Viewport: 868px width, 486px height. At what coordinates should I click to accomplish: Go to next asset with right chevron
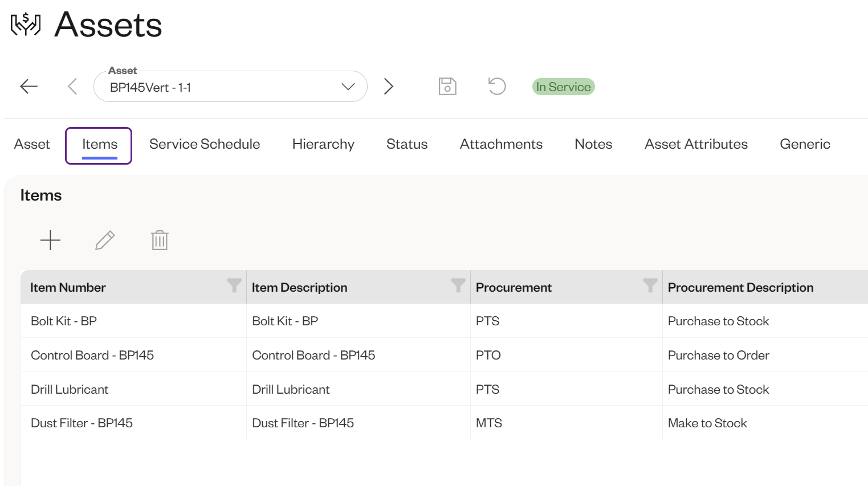389,86
